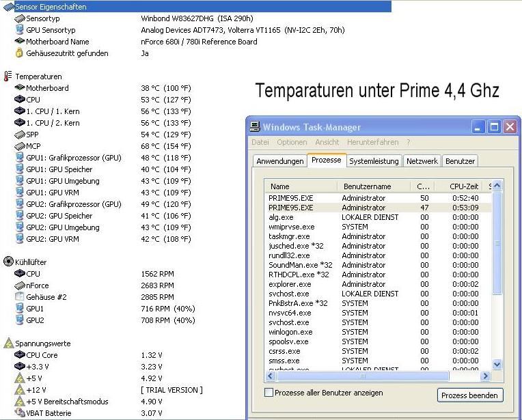Click the process list vertical scroll thumb
The height and width of the screenshot is (420, 522).
[x=497, y=243]
